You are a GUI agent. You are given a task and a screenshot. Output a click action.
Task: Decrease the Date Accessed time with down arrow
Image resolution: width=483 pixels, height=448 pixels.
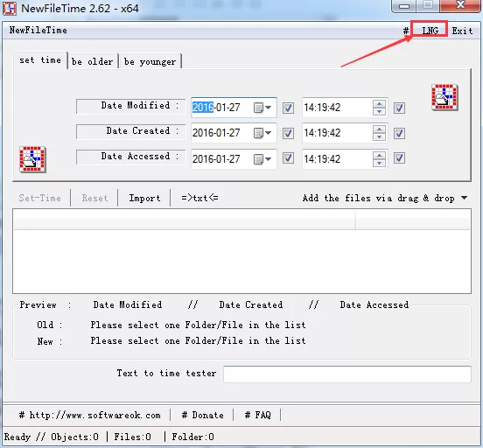pos(379,163)
